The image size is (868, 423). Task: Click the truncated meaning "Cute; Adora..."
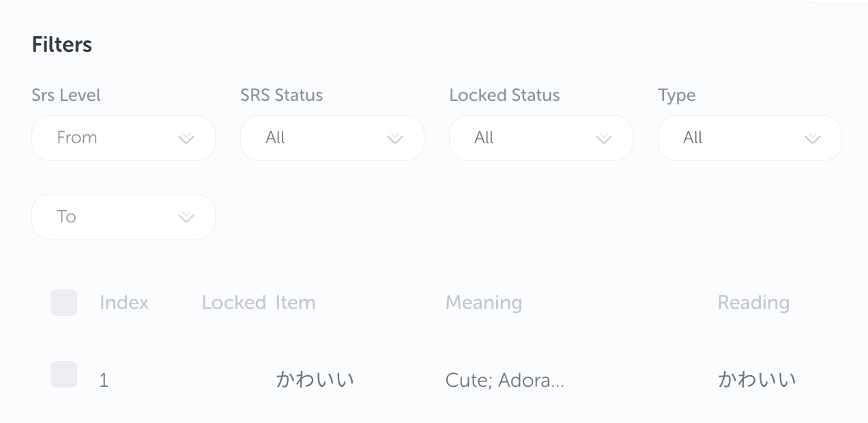[x=504, y=380]
